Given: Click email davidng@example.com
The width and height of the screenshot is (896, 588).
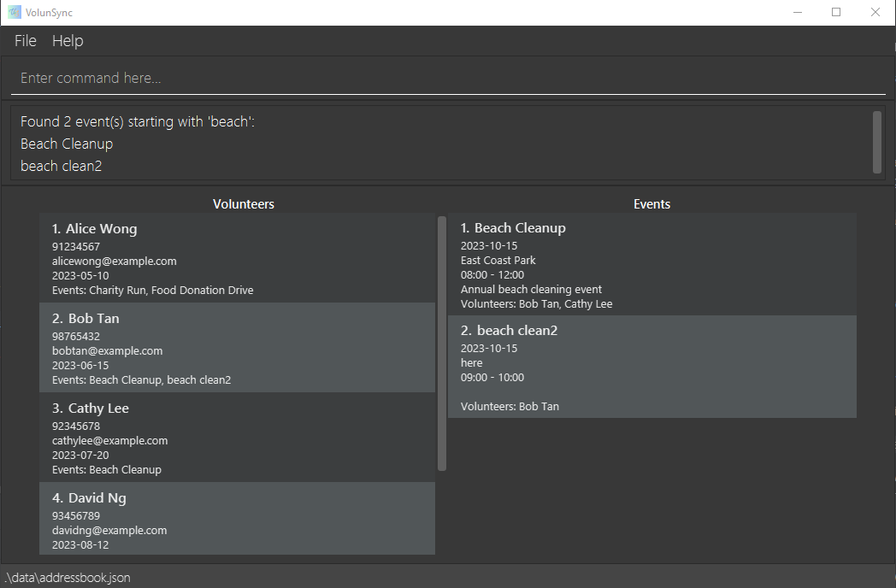Looking at the screenshot, I should tap(109, 530).
